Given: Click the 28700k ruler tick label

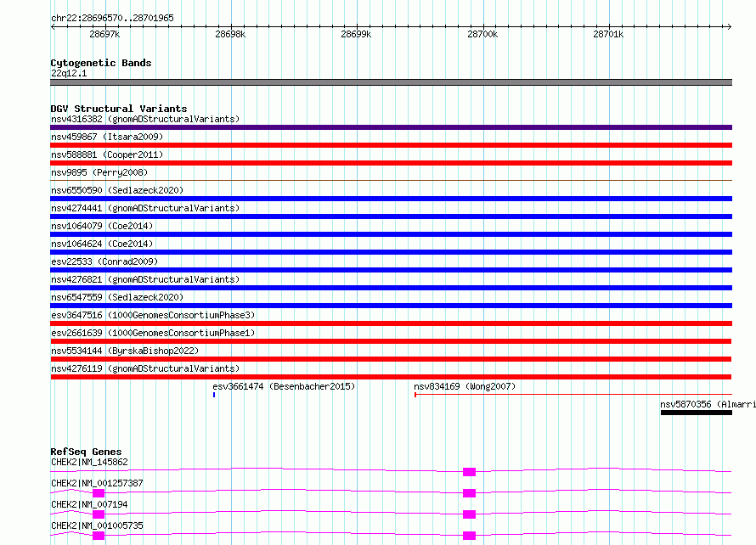Looking at the screenshot, I should [x=482, y=34].
